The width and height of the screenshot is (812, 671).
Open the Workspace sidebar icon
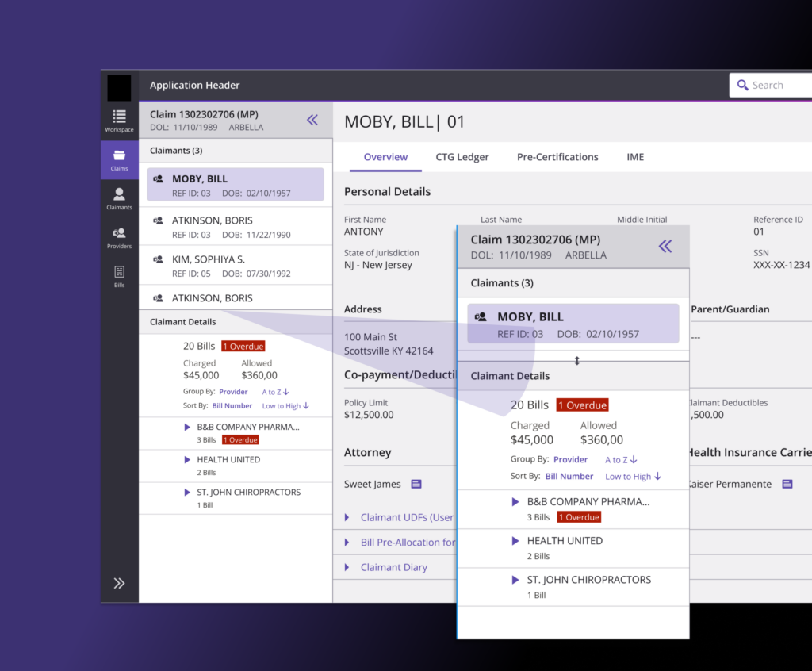119,120
